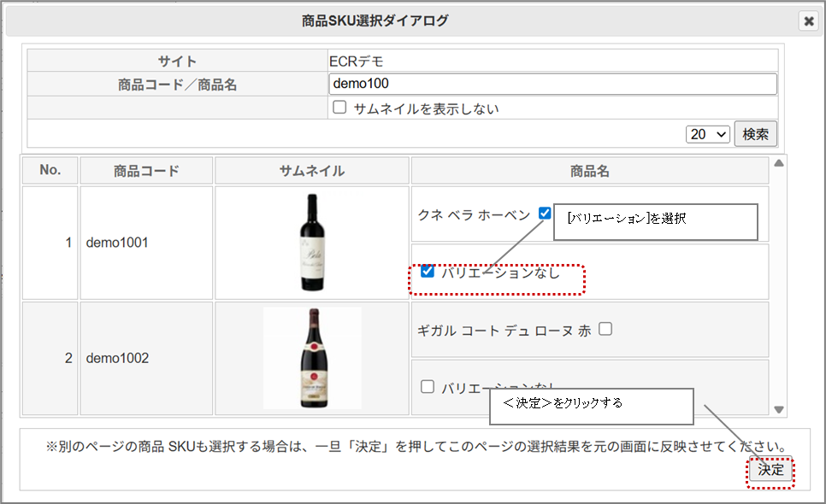Uncheck バリエーションなし for demo1001
The width and height of the screenshot is (826, 504).
pos(428,272)
